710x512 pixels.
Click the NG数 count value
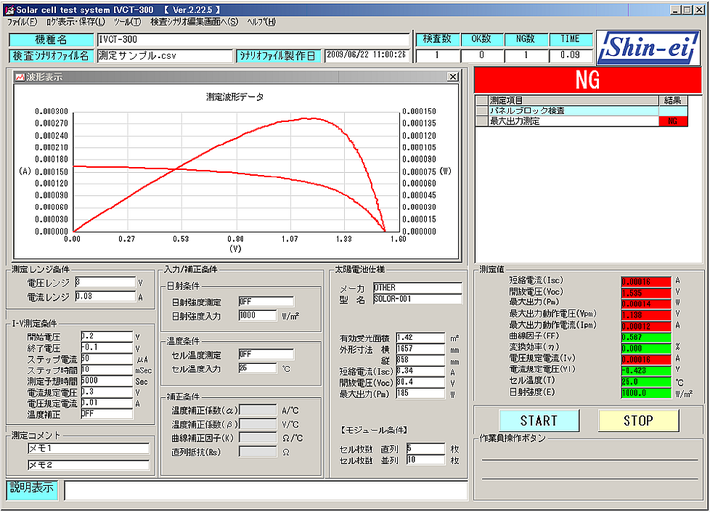pos(525,55)
